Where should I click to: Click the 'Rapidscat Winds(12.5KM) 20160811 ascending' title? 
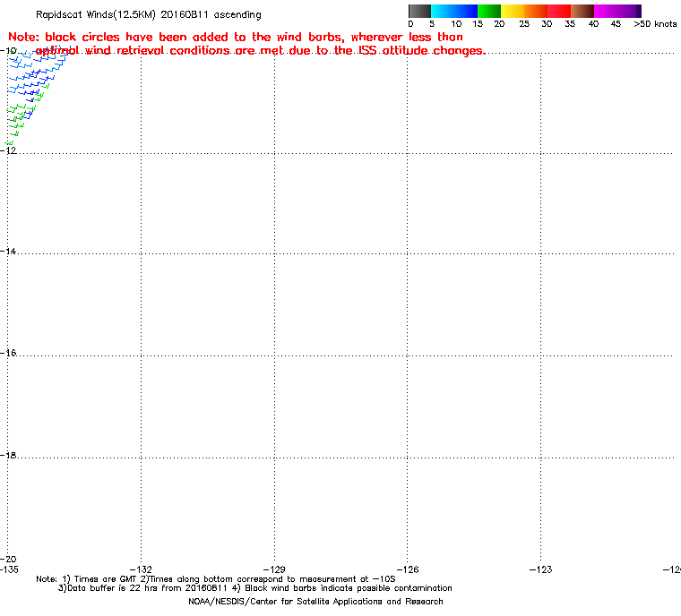pos(149,14)
